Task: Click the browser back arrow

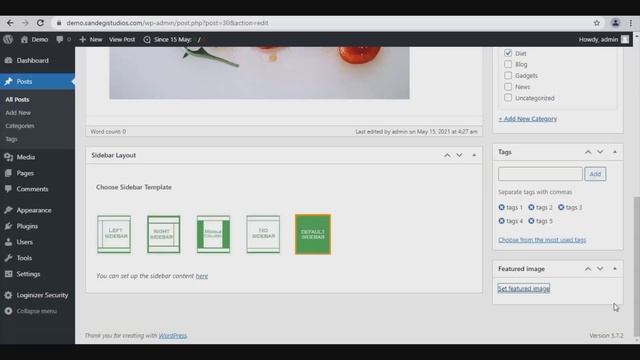Action: pos(10,23)
